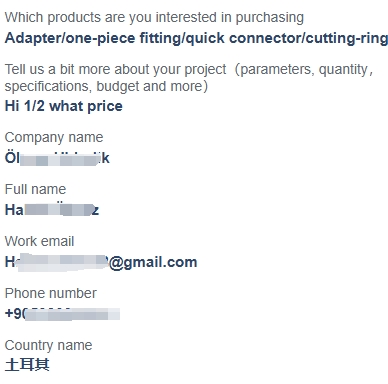
Task: Click the 'Which products are you interested' question label
Action: point(154,18)
